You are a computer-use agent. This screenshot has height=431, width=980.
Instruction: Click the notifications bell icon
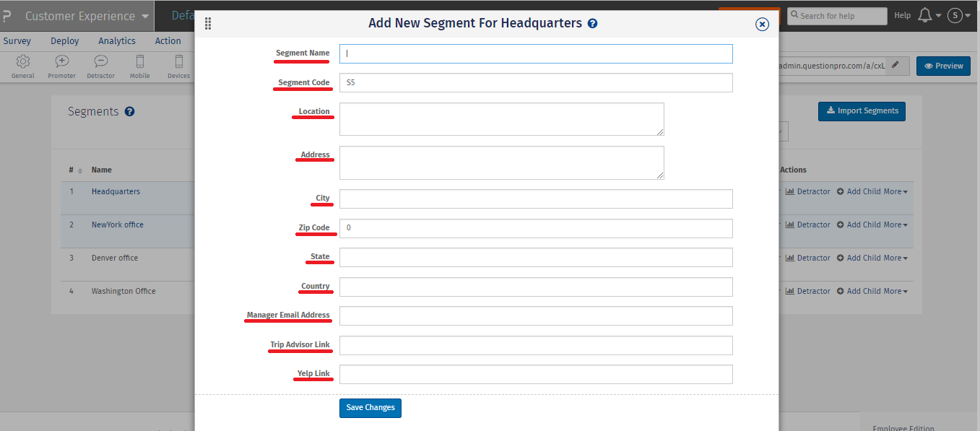tap(927, 14)
